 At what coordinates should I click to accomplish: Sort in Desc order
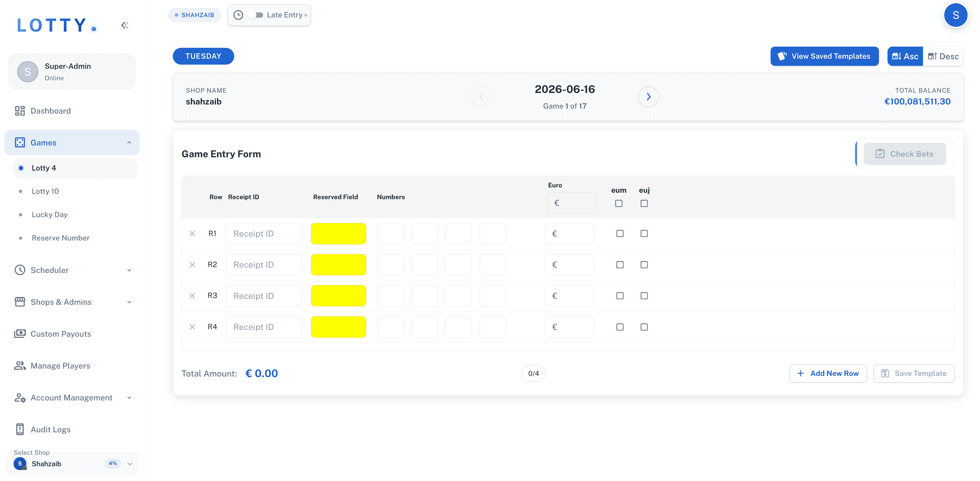coord(943,56)
